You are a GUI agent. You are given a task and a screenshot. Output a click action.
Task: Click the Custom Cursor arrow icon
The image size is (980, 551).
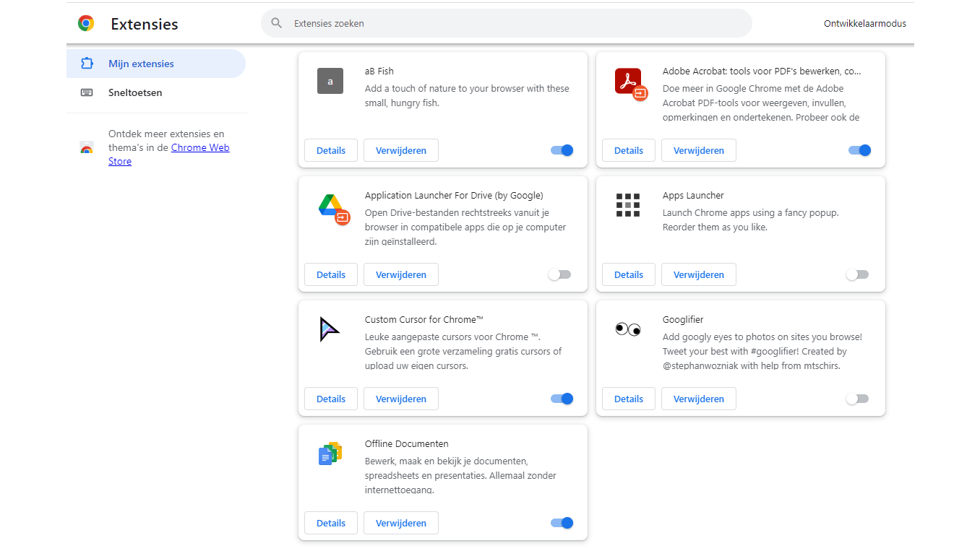(330, 329)
